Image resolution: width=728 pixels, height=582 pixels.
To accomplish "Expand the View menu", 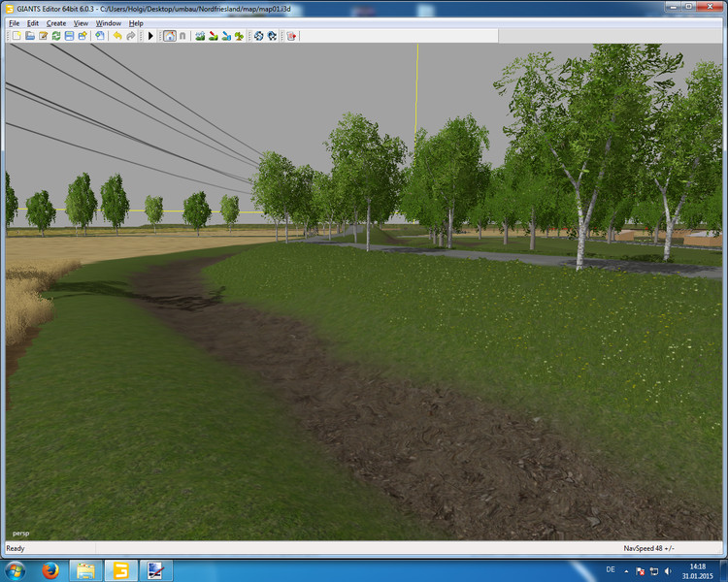I will pyautogui.click(x=81, y=22).
